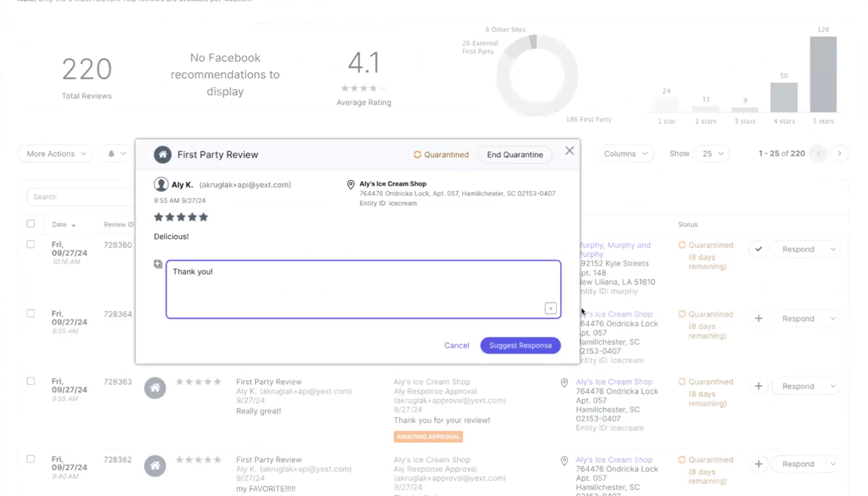
Task: Select the checkbox for review 728362
Action: 31,459
